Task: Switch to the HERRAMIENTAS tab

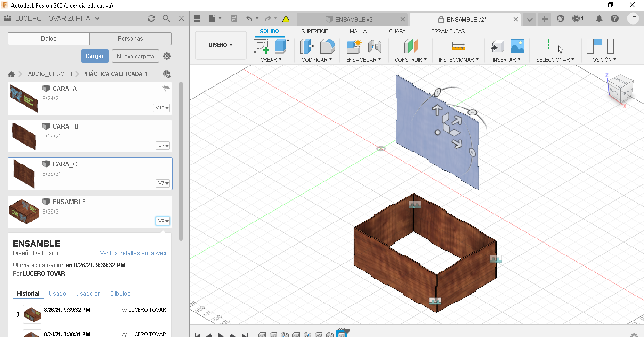Action: 446,31
